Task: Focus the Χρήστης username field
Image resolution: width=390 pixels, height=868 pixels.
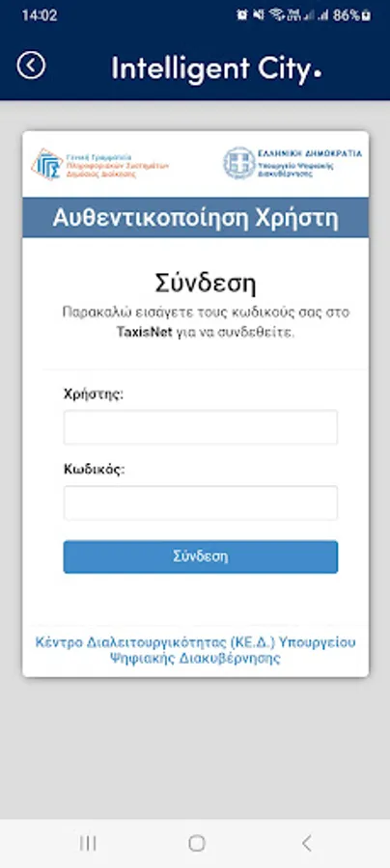Action: (201, 427)
